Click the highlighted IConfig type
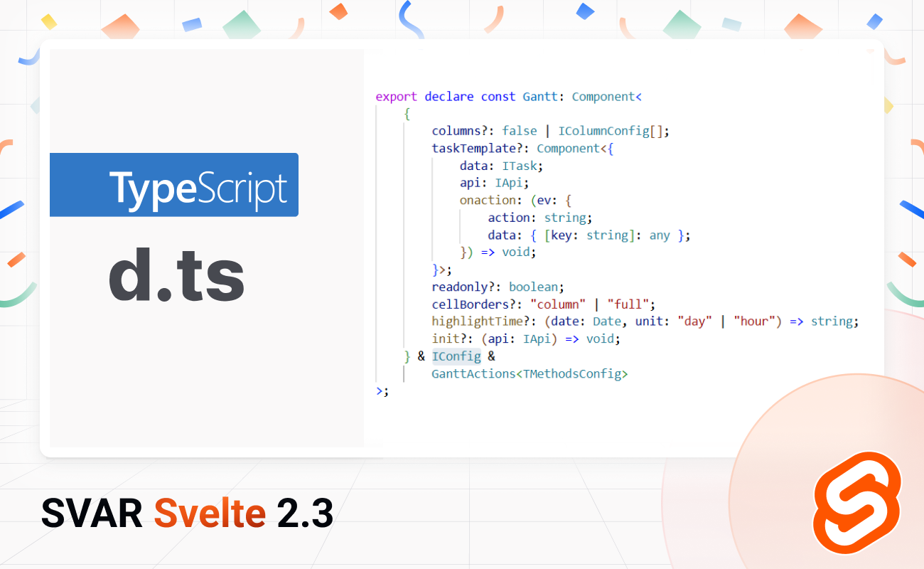Screen dimensions: 924x569 click(x=456, y=356)
